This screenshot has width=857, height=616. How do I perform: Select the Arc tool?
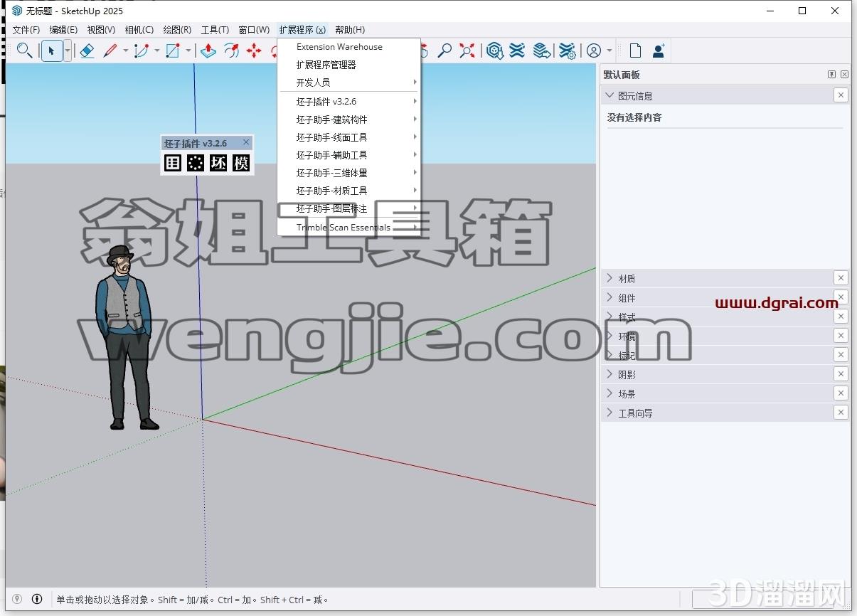(x=142, y=51)
